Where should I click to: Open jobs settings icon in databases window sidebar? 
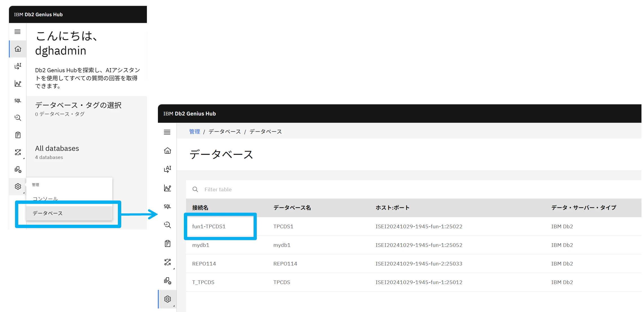pos(167,281)
